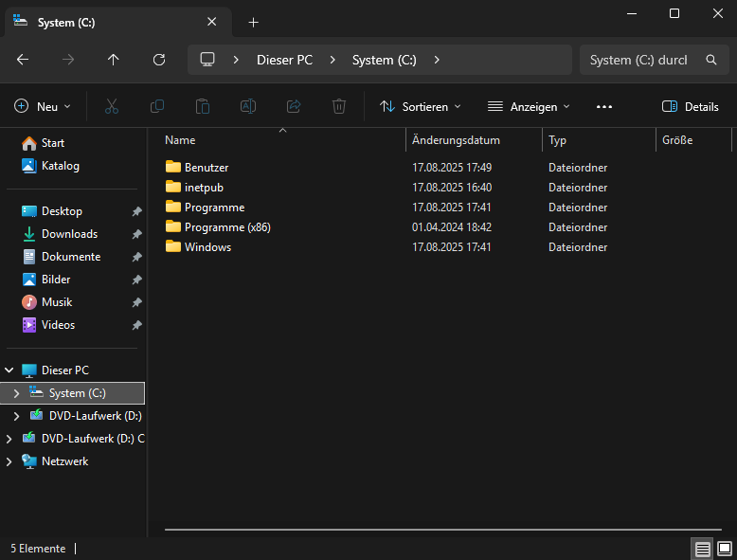Switch to details list view in status bar
This screenshot has width=737, height=560.
coord(702,549)
